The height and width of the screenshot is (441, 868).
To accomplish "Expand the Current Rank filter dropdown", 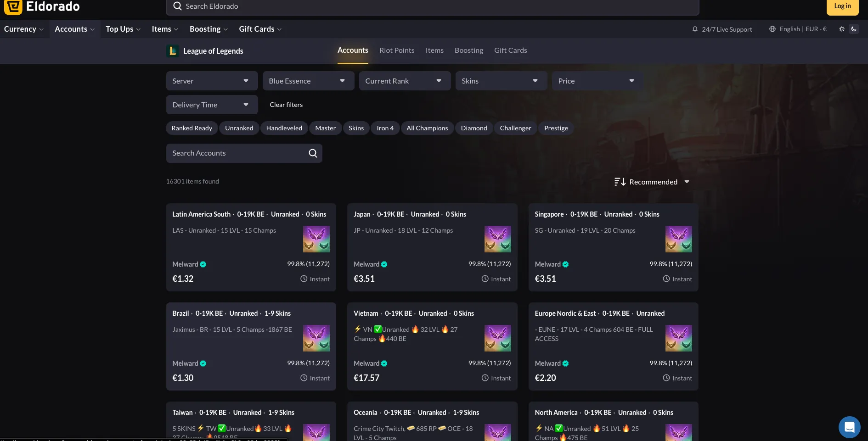I will [x=405, y=81].
